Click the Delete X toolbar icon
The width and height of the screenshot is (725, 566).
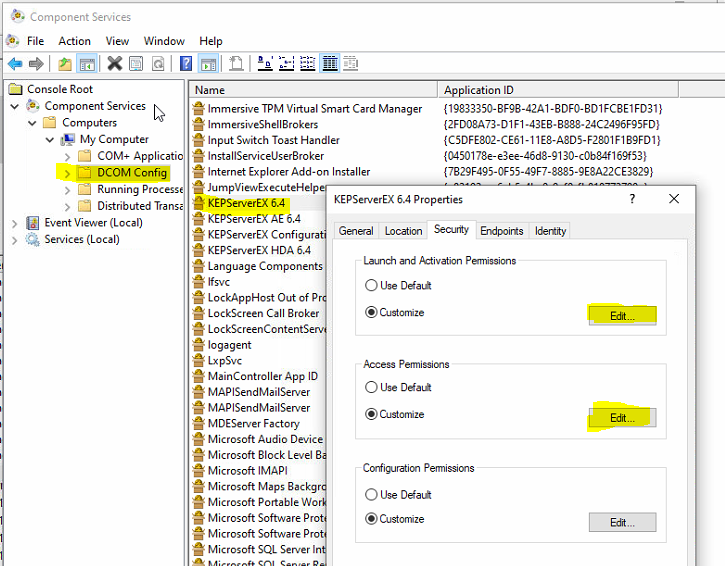[x=115, y=63]
